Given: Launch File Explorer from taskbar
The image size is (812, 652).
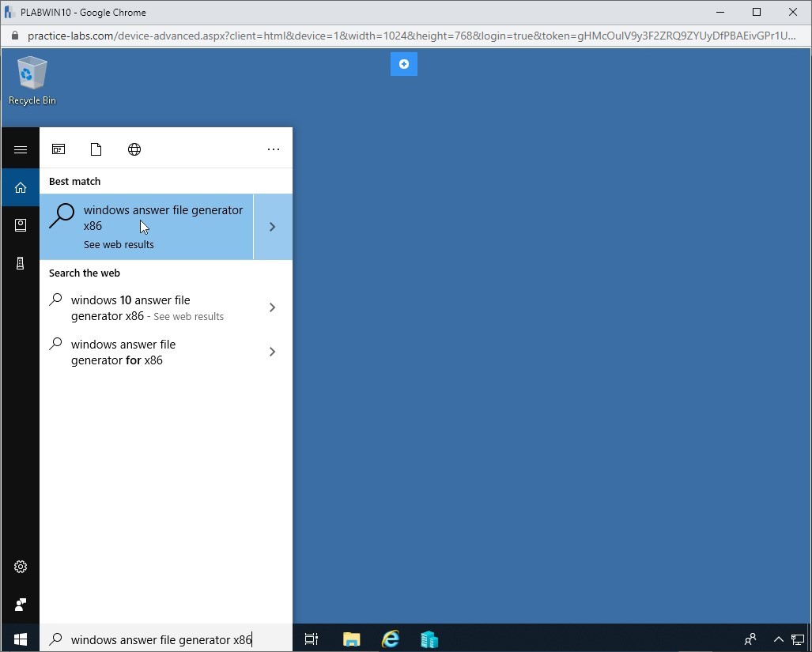Looking at the screenshot, I should tap(352, 639).
